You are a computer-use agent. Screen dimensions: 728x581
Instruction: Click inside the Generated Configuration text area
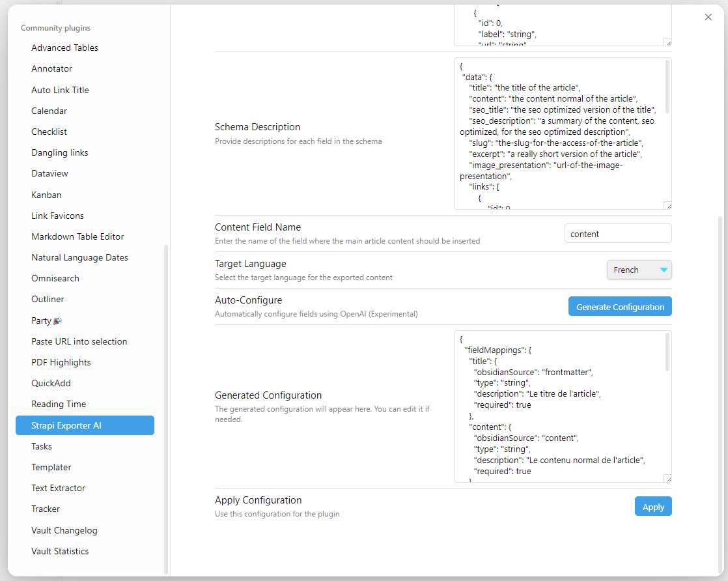point(560,406)
